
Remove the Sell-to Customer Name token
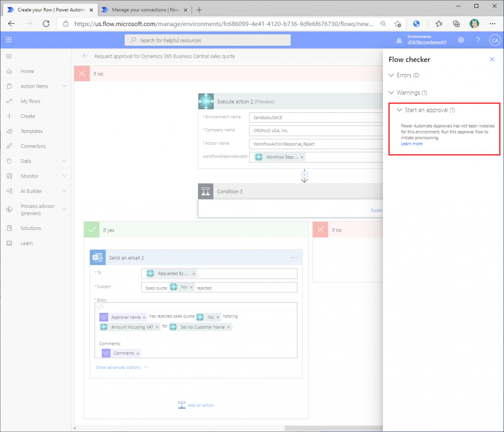coord(228,328)
